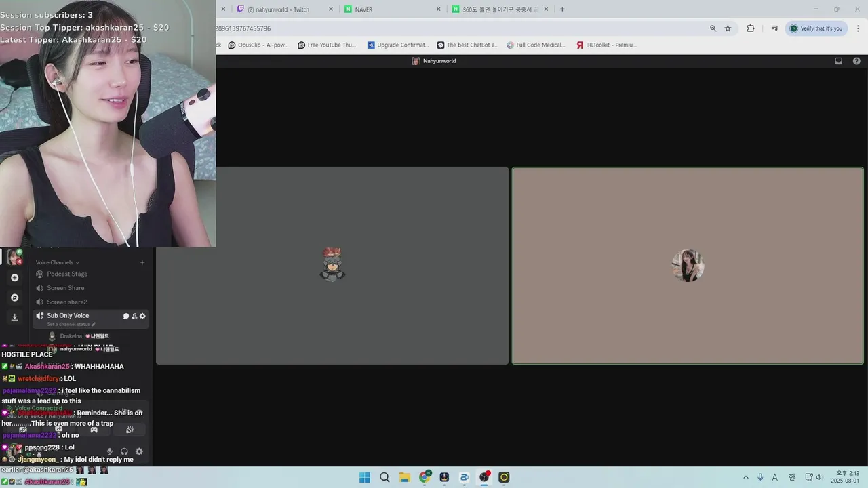Open the OpusClip bookmark

point(258,45)
